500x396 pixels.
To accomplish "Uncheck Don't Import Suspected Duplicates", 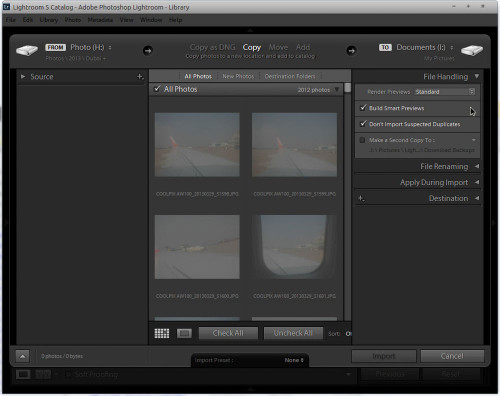I will pyautogui.click(x=363, y=124).
